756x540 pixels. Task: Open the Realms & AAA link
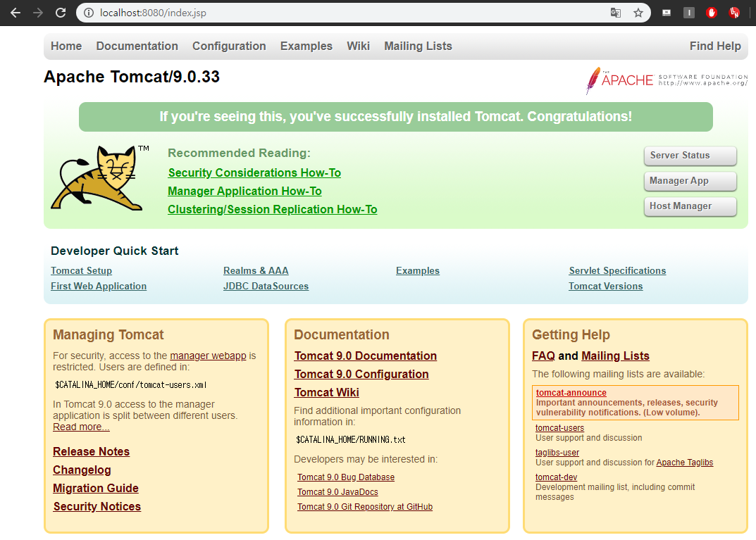[256, 271]
